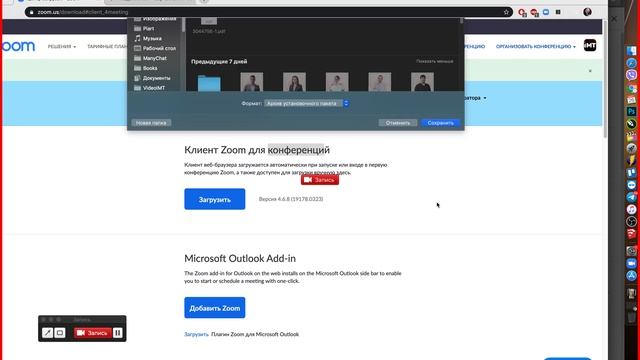
Task: Select the pen tool in recorder panel
Action: pyautogui.click(x=47, y=333)
